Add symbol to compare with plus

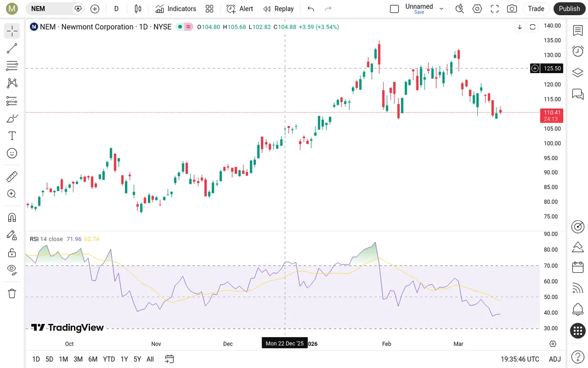(95, 9)
